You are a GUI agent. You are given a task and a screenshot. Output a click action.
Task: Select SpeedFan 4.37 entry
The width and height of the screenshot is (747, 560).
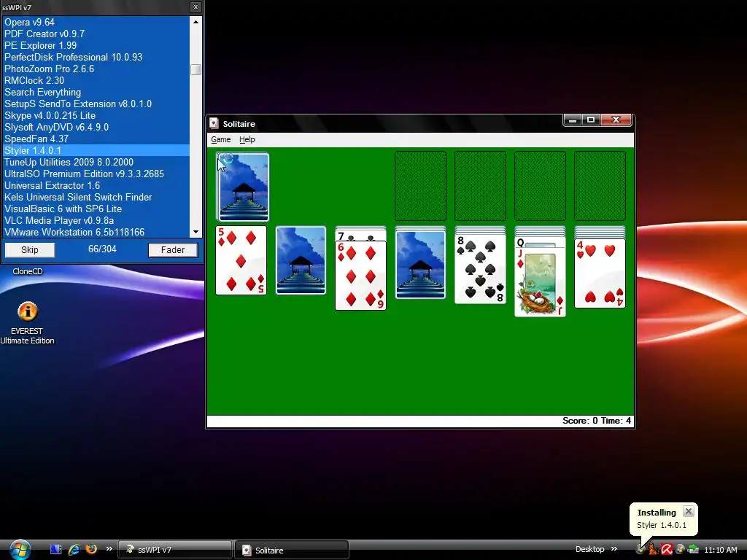(96, 139)
